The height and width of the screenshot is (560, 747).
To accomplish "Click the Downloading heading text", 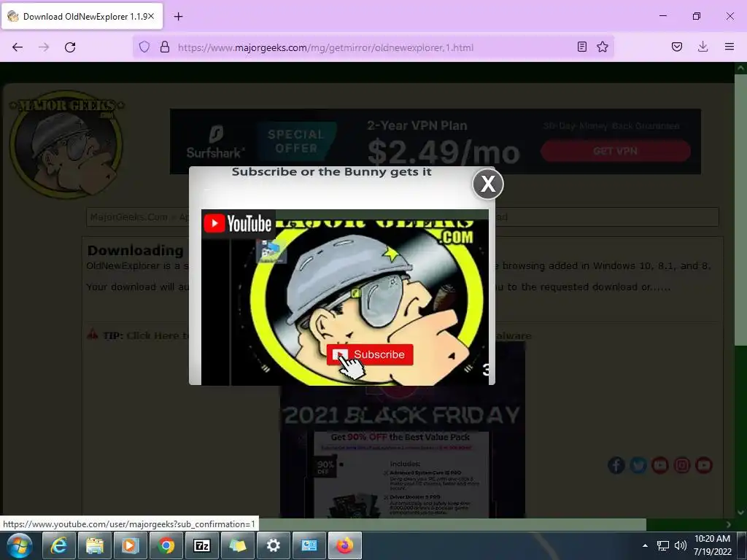I will [135, 251].
